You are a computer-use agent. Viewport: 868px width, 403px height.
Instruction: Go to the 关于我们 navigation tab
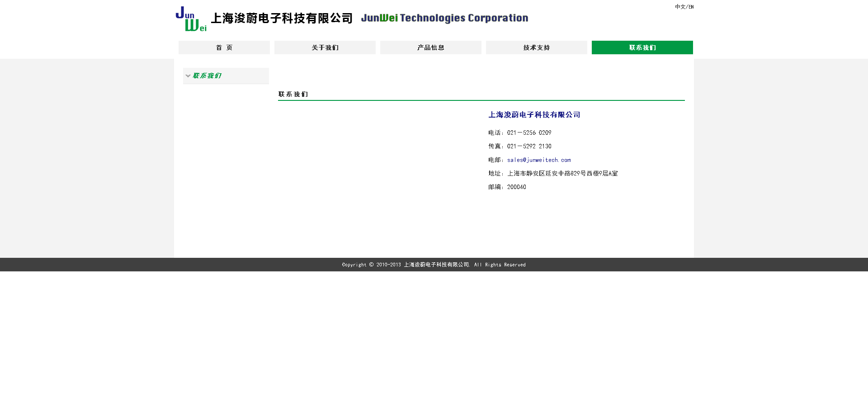tap(325, 47)
